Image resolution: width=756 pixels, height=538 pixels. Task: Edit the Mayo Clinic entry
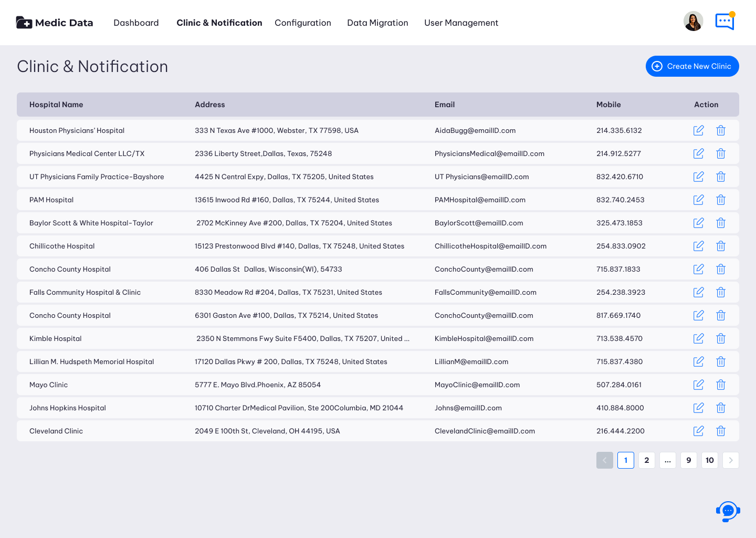coord(698,385)
